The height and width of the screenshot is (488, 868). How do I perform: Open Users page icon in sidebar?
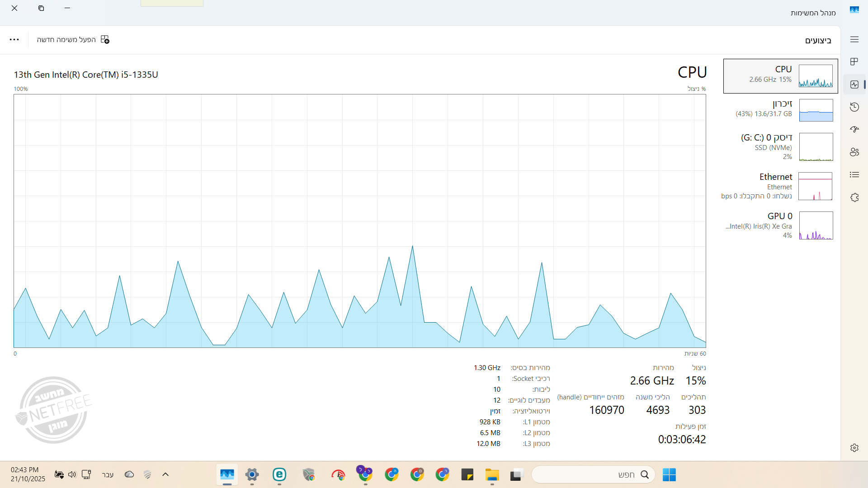pos(854,152)
